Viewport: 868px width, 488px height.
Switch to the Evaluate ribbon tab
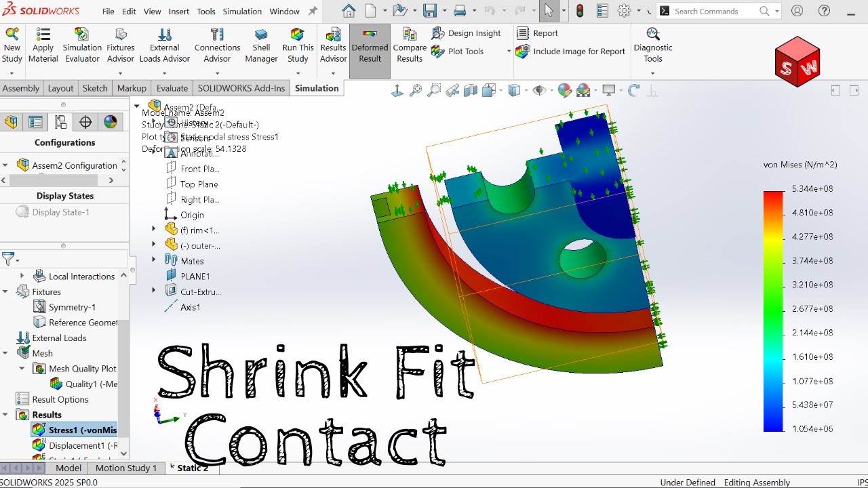coord(172,88)
